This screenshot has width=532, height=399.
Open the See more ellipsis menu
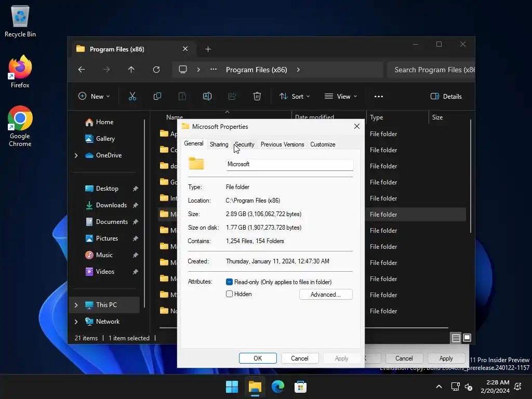pos(378,96)
